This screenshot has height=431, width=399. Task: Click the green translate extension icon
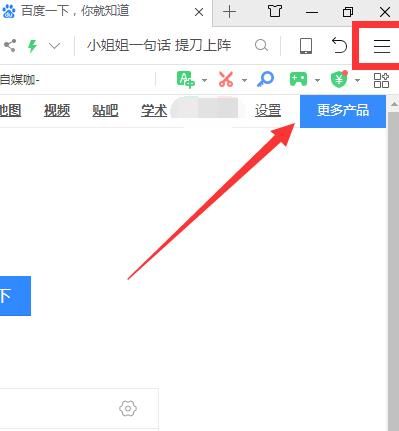click(185, 80)
